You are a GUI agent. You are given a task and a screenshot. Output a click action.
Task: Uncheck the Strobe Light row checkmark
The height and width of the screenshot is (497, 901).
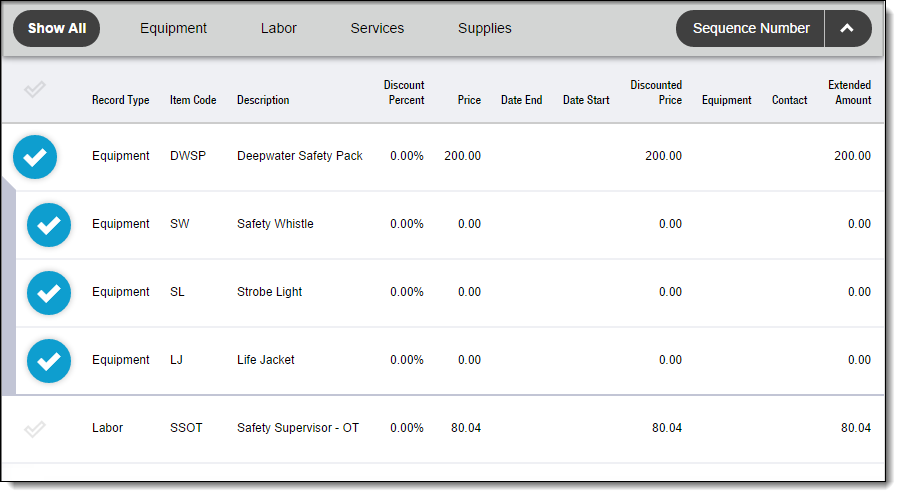pyautogui.click(x=49, y=293)
